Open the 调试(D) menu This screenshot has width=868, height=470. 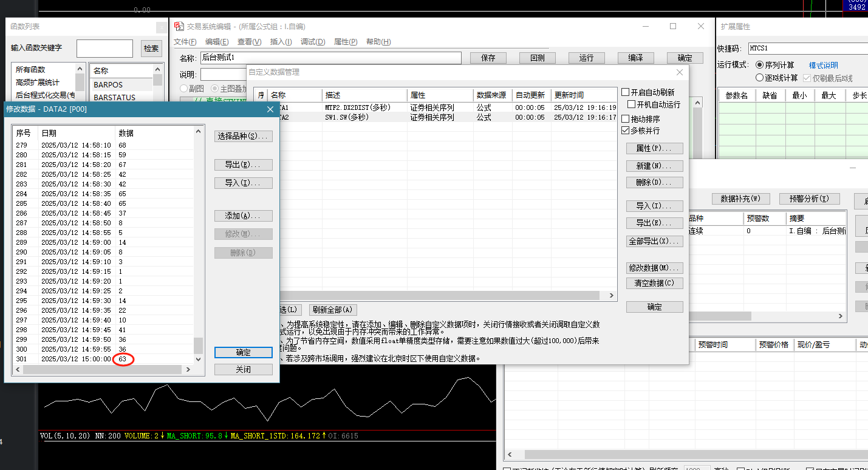(313, 42)
